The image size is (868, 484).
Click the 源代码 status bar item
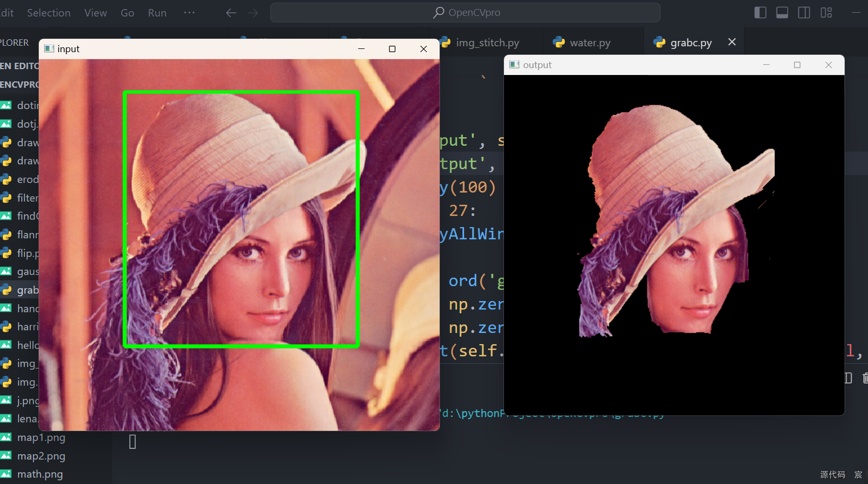[833, 474]
